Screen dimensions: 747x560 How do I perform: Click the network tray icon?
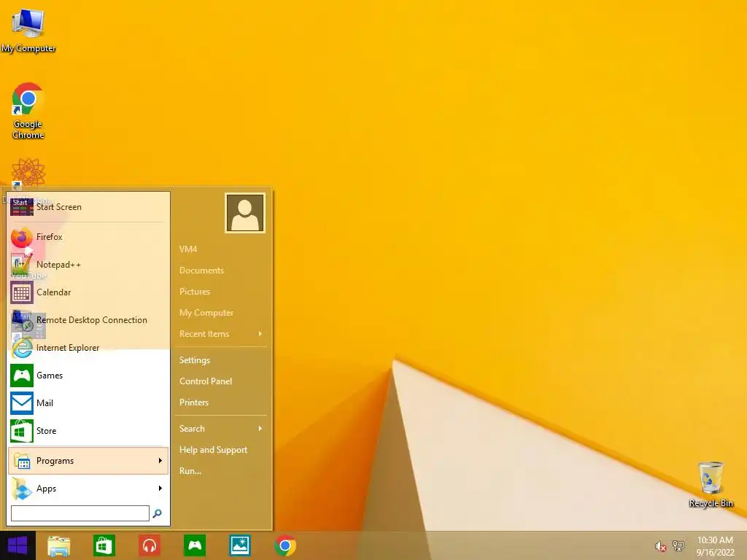pyautogui.click(x=678, y=546)
